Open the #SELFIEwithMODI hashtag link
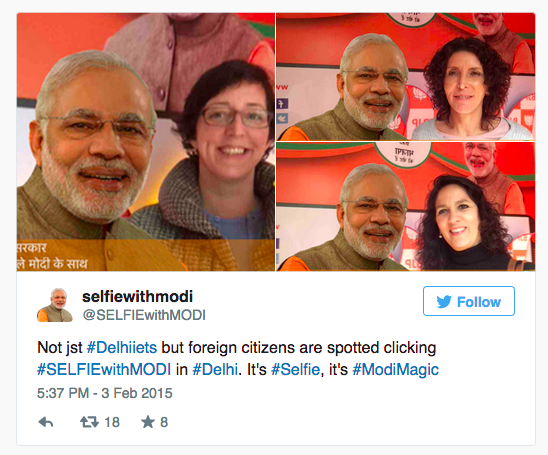Viewport: 548px width, 455px height. [104, 369]
